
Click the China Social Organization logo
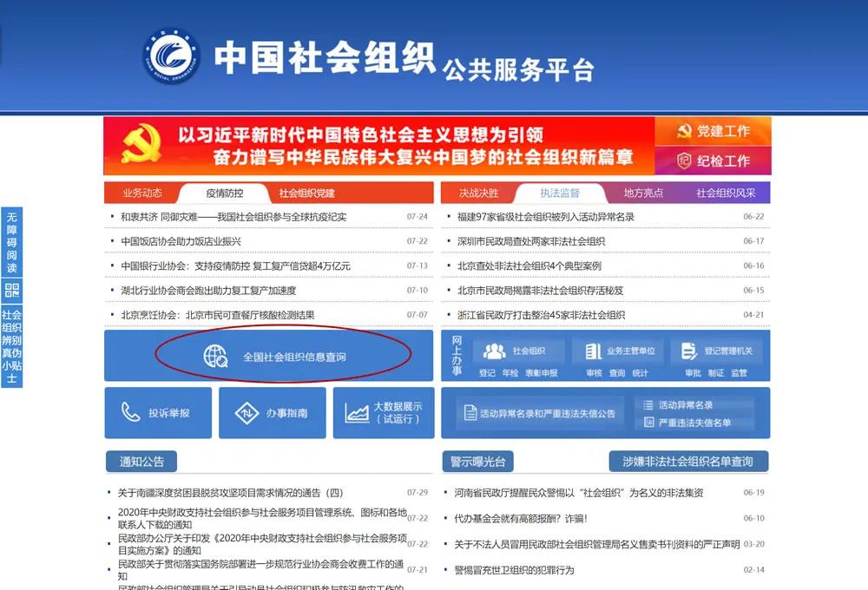tap(172, 56)
